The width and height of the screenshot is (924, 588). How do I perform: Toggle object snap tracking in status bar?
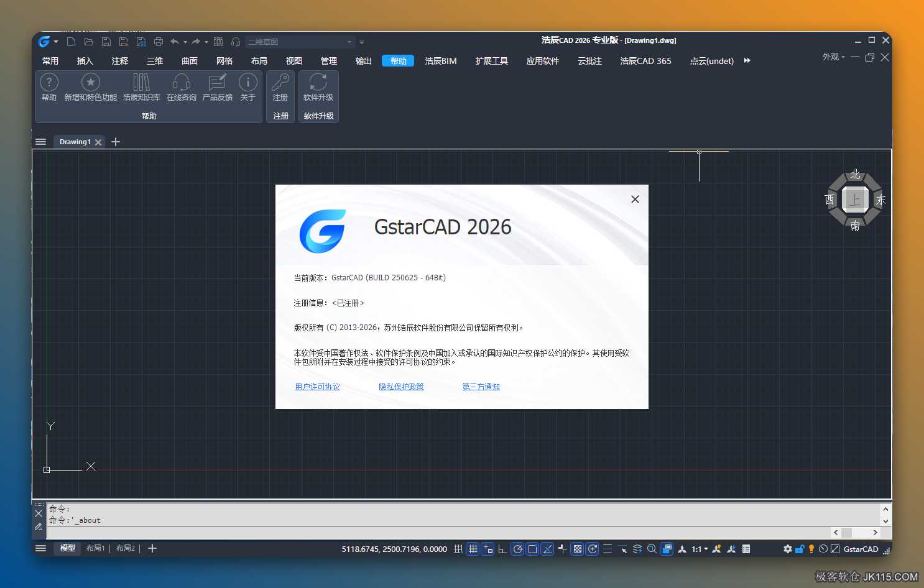click(548, 549)
